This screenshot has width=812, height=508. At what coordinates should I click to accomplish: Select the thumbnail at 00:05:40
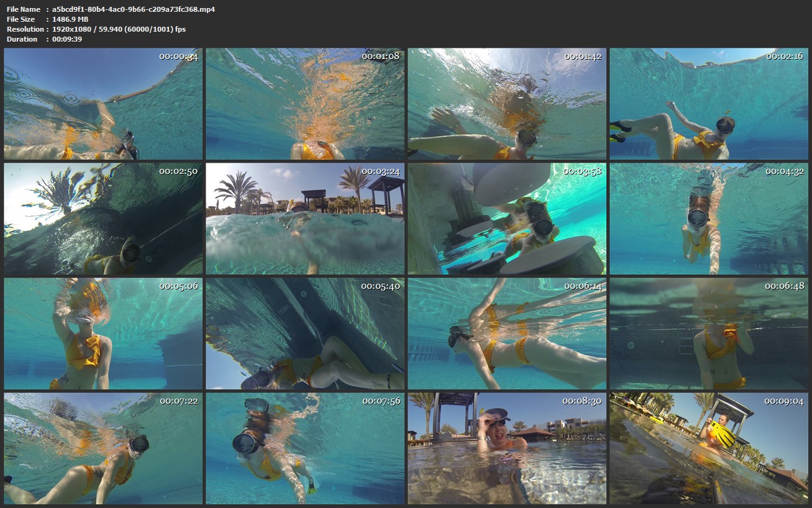[305, 333]
